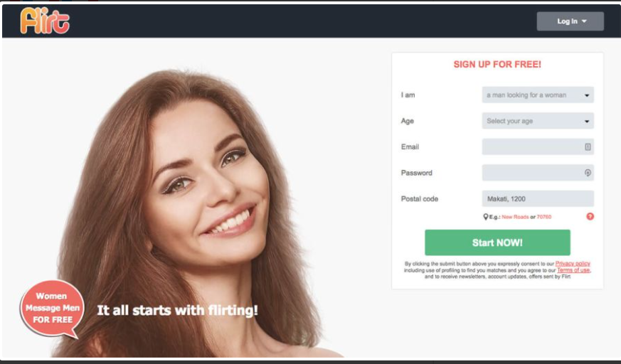Viewport: 621px width, 364px height.
Task: Open the Terms of use link
Action: tap(573, 270)
